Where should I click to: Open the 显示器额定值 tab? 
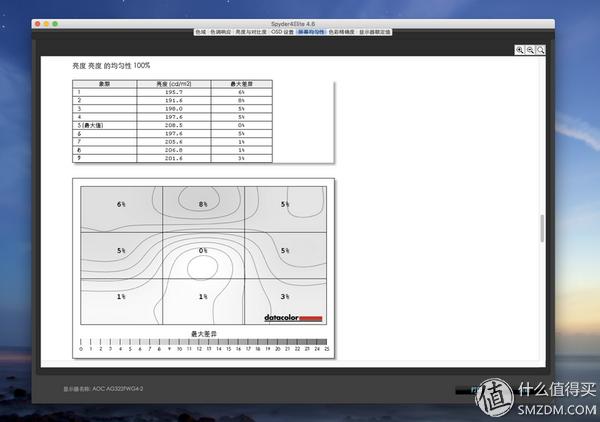[375, 32]
